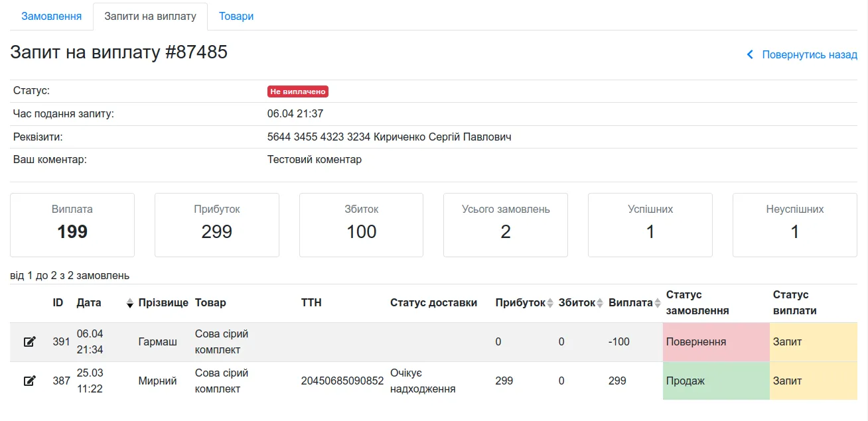Viewport: 868px width, 421px height.
Task: Click surname Гармаш in table
Action: click(x=158, y=342)
